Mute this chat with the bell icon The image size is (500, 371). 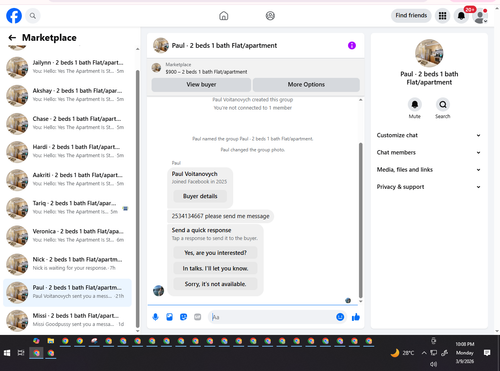click(x=415, y=105)
